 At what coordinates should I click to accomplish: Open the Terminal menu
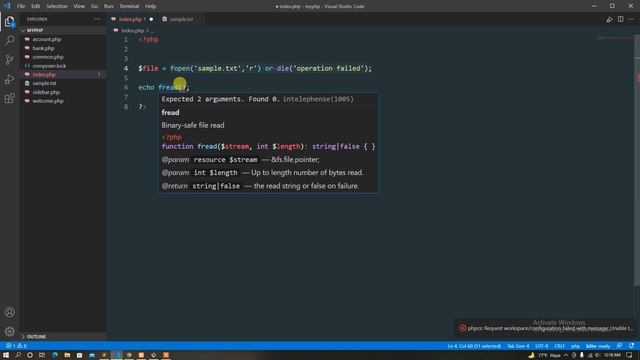[129, 6]
